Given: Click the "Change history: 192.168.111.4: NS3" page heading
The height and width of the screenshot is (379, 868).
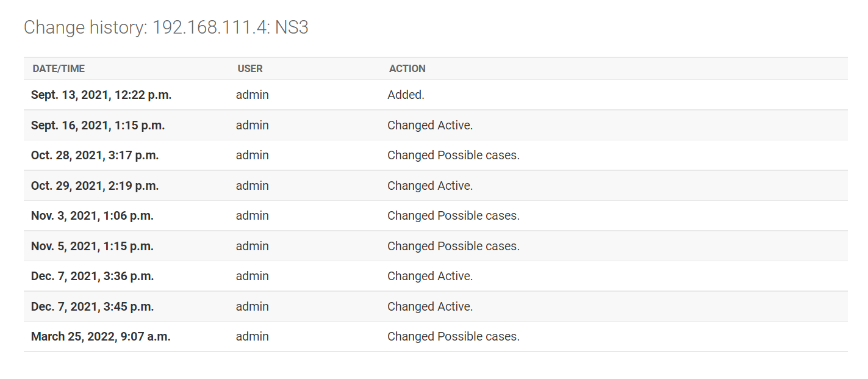Looking at the screenshot, I should pos(166,27).
